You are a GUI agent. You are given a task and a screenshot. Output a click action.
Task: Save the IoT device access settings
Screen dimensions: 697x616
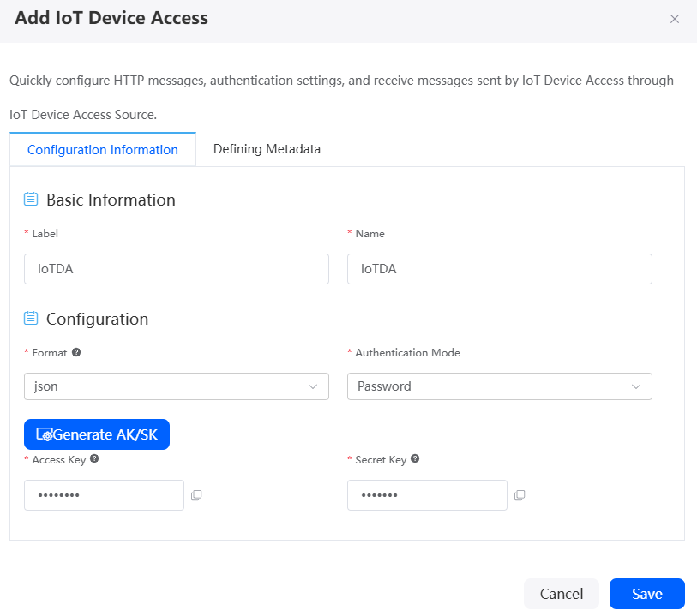(x=646, y=594)
